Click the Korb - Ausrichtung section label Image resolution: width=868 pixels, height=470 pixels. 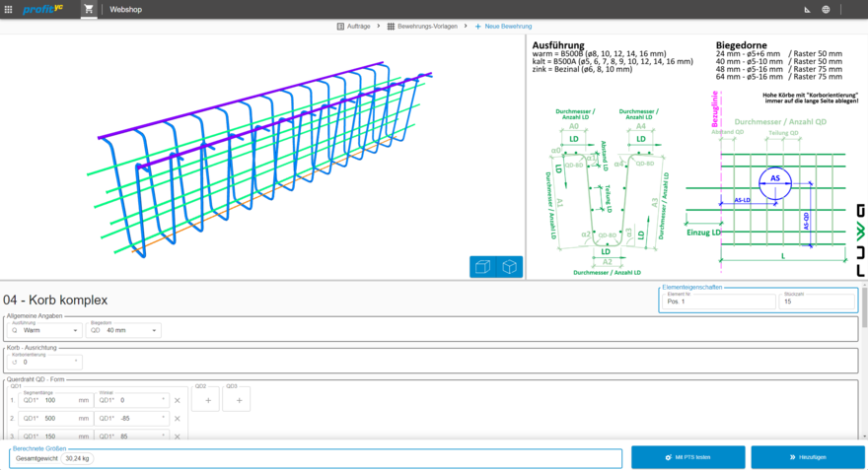click(x=32, y=348)
